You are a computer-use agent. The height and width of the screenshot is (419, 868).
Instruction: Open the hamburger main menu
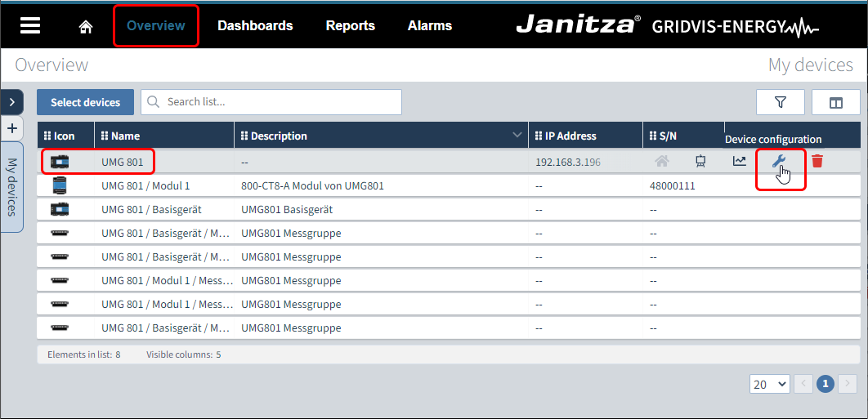point(30,25)
